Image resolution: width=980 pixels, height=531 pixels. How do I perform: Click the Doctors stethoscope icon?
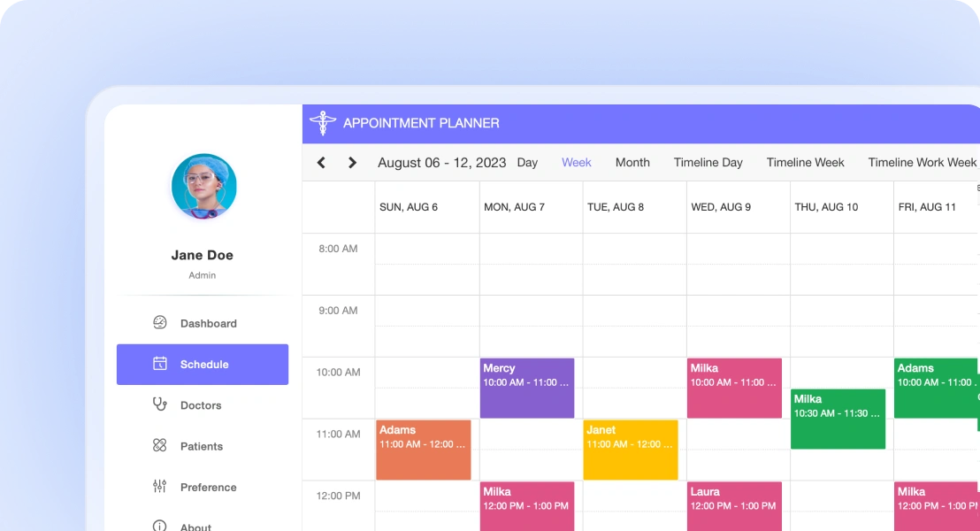click(159, 405)
